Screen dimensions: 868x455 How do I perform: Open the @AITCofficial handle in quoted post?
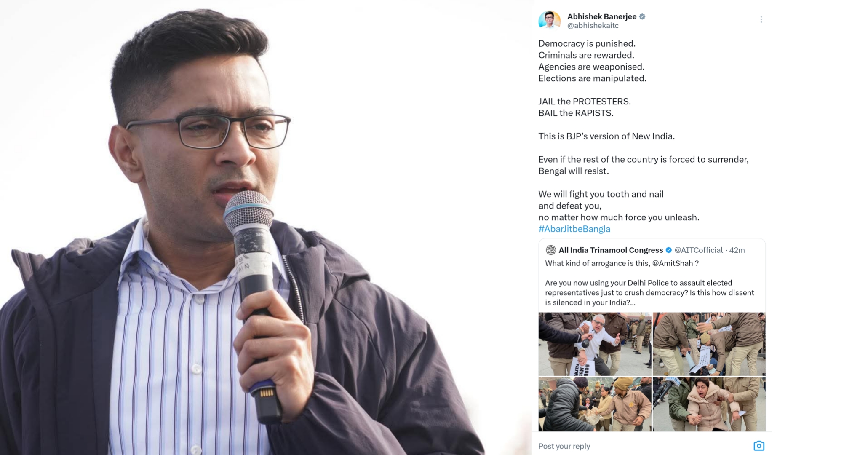click(699, 250)
